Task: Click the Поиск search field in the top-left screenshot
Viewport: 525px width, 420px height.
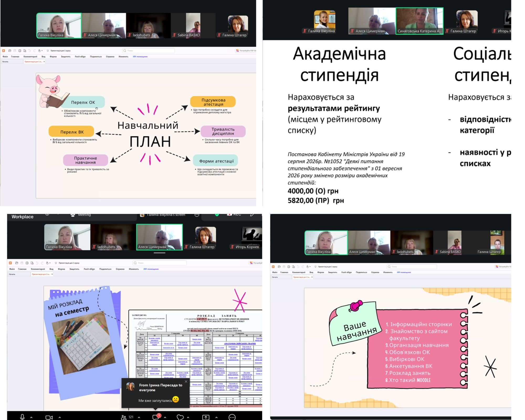Action: (149, 51)
